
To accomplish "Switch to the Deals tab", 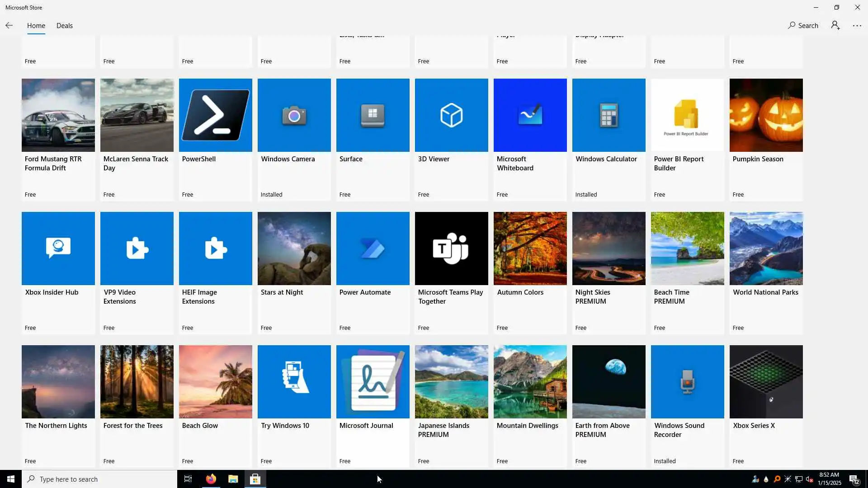I will (x=64, y=25).
